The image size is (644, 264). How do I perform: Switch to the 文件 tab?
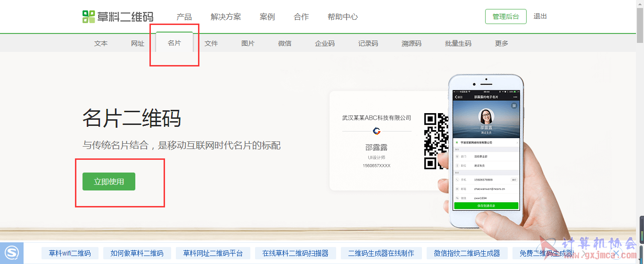pos(211,43)
